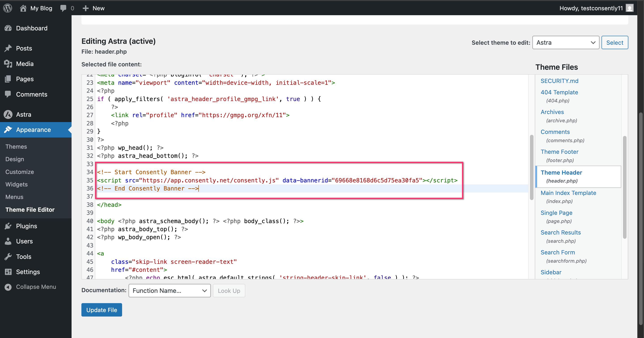Click the WordPress logo icon
This screenshot has width=644, height=338.
tap(8, 8)
